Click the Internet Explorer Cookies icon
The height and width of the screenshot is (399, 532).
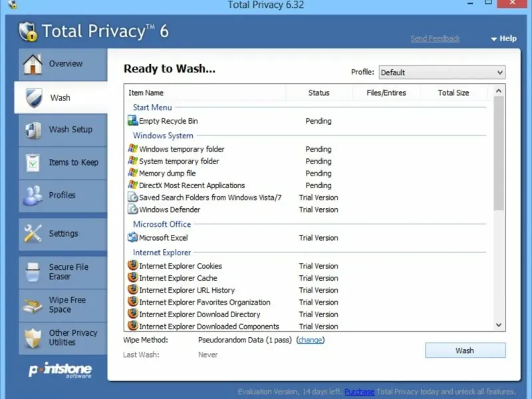(x=132, y=265)
